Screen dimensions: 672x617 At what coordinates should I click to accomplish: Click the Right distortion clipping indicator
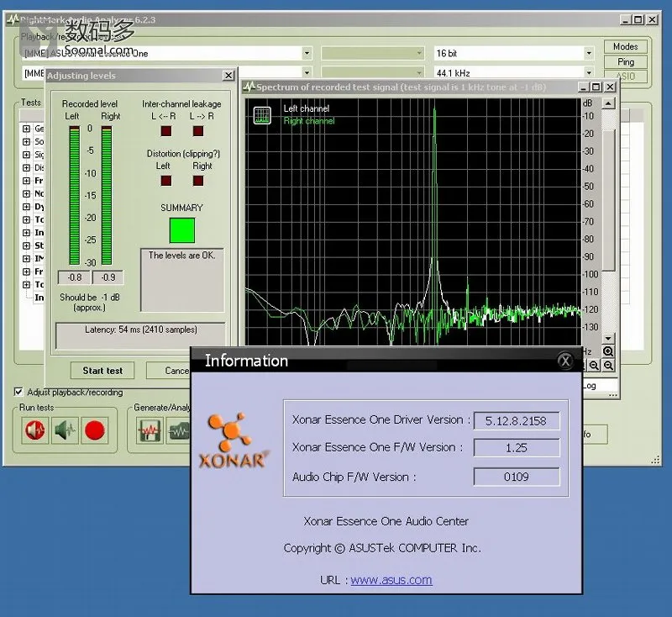pos(198,181)
